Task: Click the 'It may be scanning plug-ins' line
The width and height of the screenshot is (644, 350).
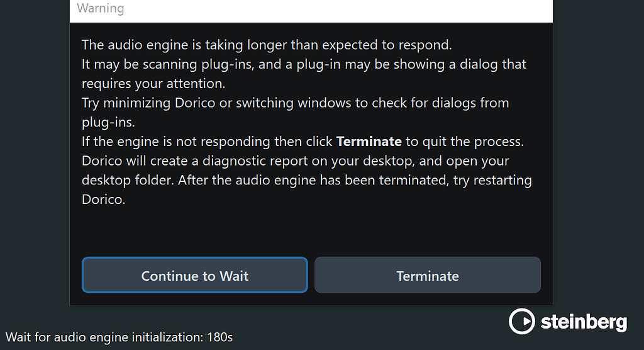Action: point(304,64)
